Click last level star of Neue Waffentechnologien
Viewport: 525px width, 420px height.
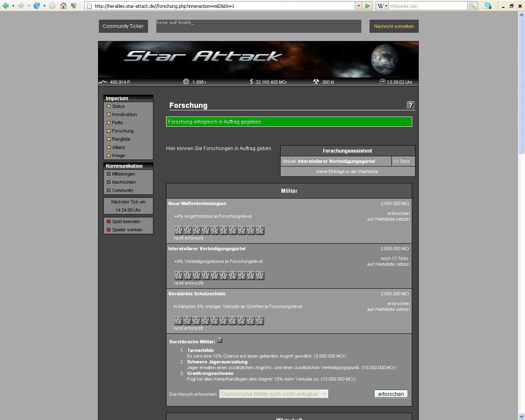pos(260,231)
